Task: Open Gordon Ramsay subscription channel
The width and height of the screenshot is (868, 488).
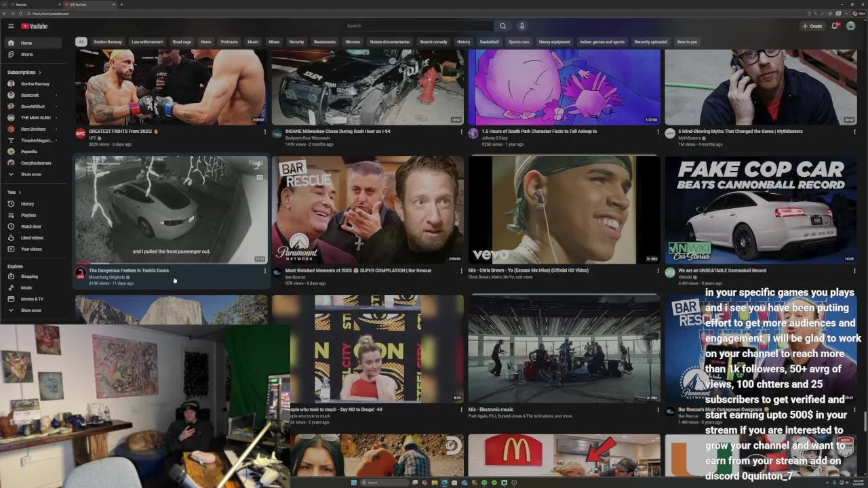Action: pyautogui.click(x=34, y=84)
